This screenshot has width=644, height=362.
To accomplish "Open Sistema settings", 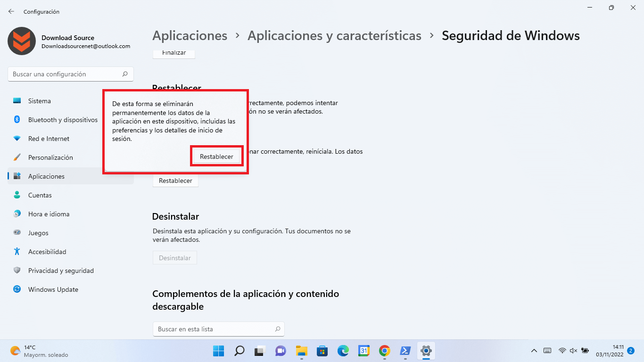I will click(x=71, y=101).
